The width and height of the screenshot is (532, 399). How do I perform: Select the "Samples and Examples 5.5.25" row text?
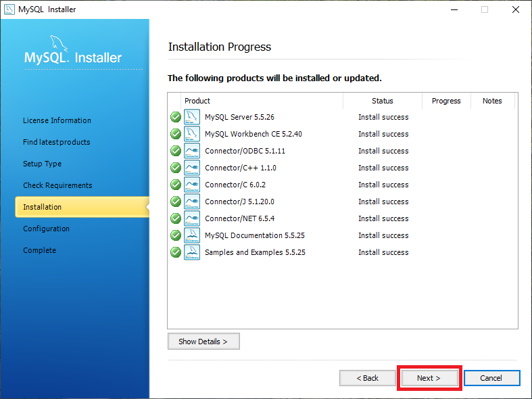point(255,252)
